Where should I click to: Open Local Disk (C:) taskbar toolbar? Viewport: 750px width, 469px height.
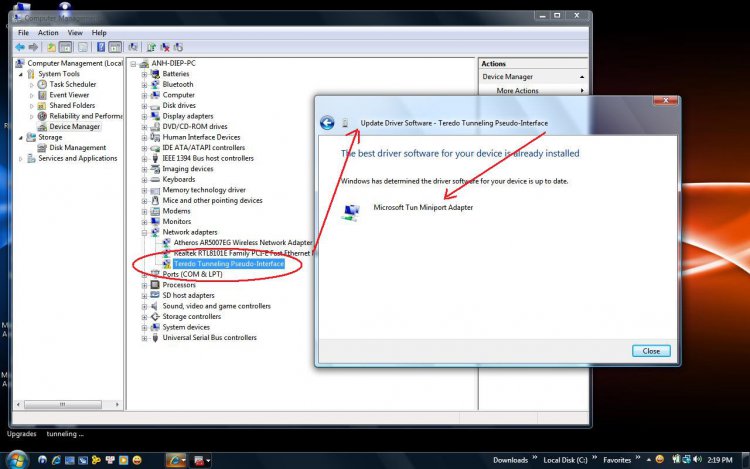click(x=565, y=460)
